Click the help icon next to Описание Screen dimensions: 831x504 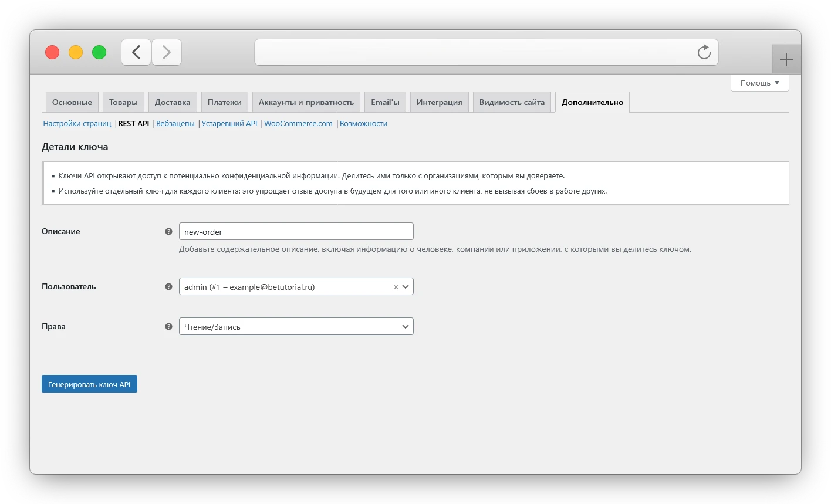168,231
